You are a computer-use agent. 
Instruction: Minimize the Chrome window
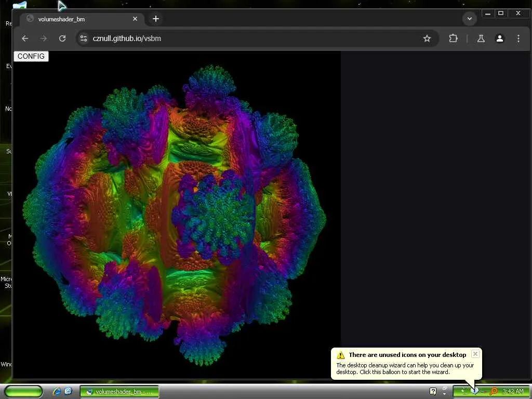click(x=487, y=14)
